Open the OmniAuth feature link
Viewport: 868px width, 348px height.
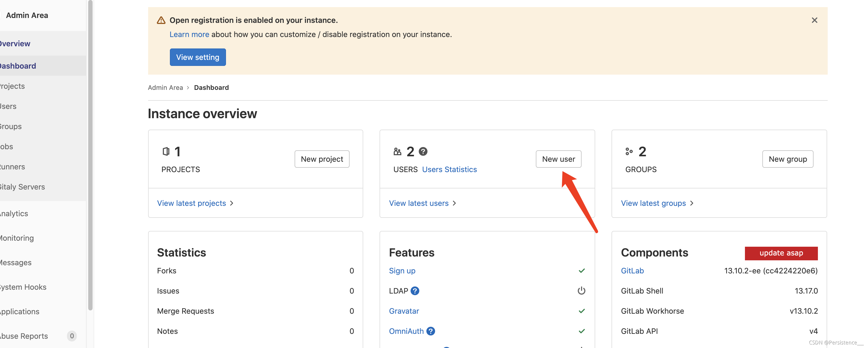pyautogui.click(x=406, y=331)
